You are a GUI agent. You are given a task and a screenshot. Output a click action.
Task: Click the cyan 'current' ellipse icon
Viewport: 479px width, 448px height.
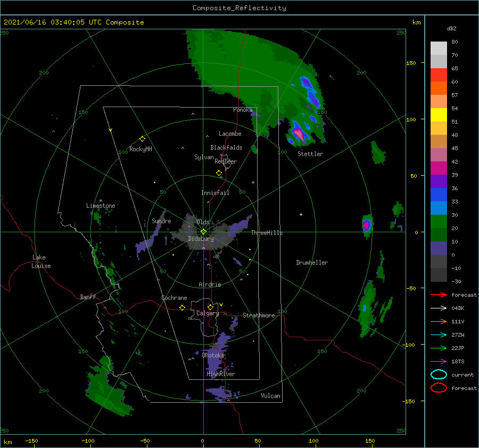pos(439,374)
